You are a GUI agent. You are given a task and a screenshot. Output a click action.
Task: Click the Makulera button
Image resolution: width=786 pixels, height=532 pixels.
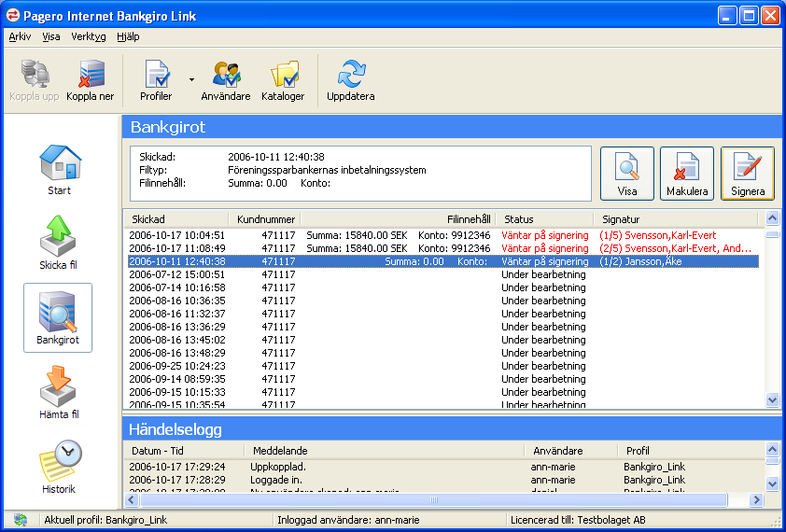(687, 174)
